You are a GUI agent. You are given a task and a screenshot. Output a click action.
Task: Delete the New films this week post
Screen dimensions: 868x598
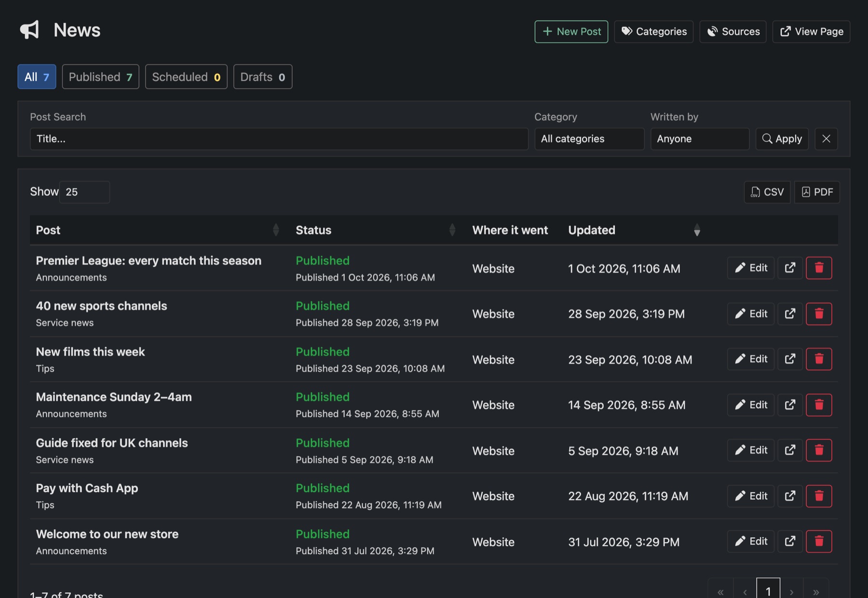tap(819, 359)
